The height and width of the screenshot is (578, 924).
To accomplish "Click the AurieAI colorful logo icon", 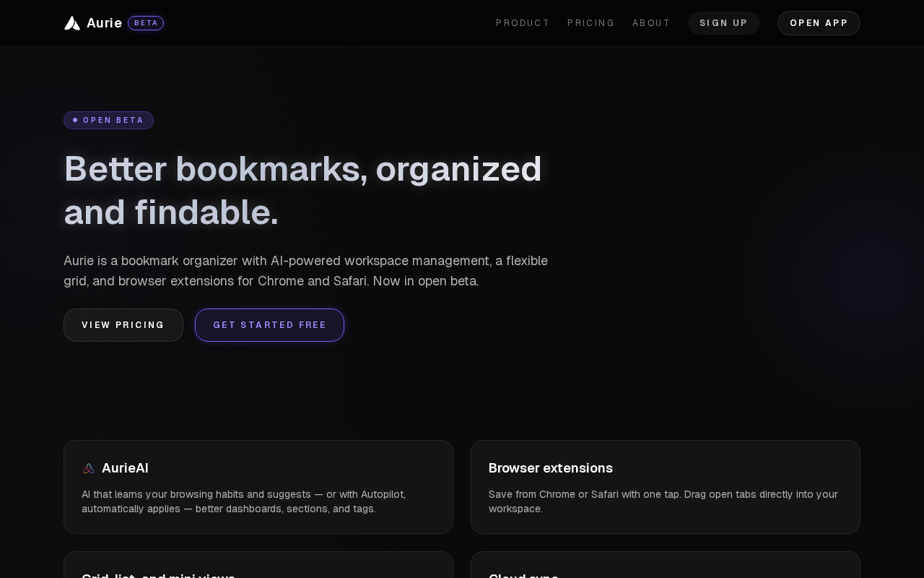I will tap(89, 468).
